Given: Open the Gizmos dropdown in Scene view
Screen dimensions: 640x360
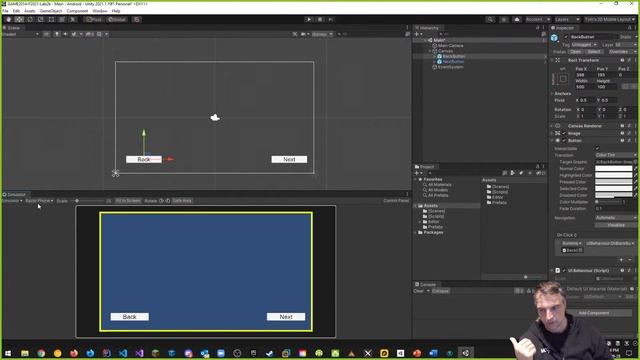Looking at the screenshot, I should (322, 34).
